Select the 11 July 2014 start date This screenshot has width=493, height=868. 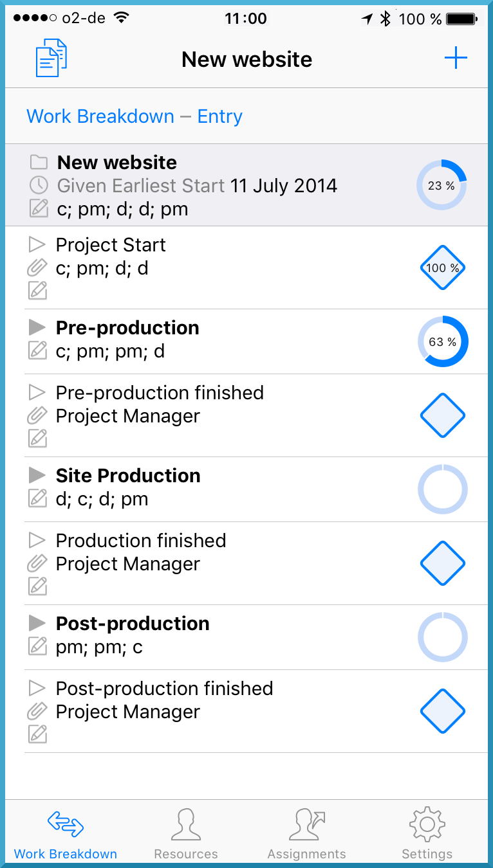click(284, 186)
